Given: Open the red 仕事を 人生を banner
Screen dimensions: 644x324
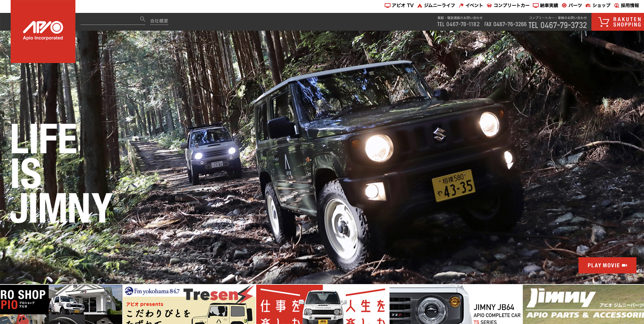Looking at the screenshot, I should 323,304.
